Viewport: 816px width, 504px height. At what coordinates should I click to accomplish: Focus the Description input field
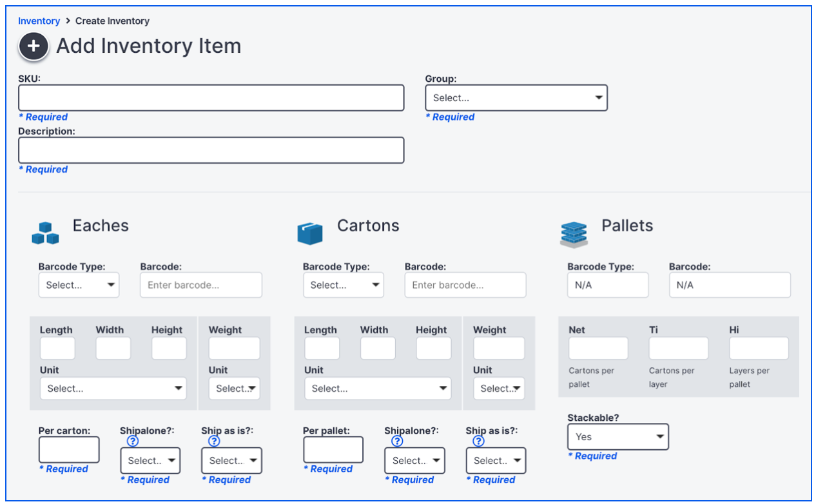point(211,150)
